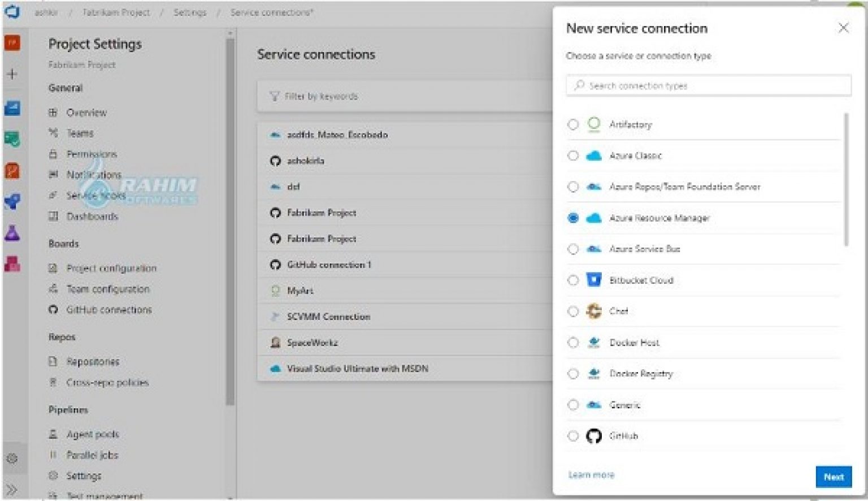Open the Fabrikam Project breadcrumb
This screenshot has height=501, width=868.
(115, 12)
